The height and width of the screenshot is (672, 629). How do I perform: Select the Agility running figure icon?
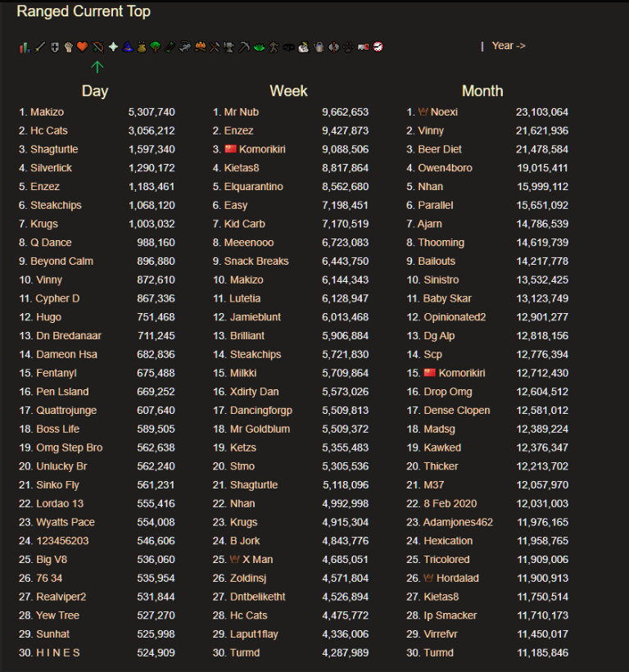click(x=274, y=48)
